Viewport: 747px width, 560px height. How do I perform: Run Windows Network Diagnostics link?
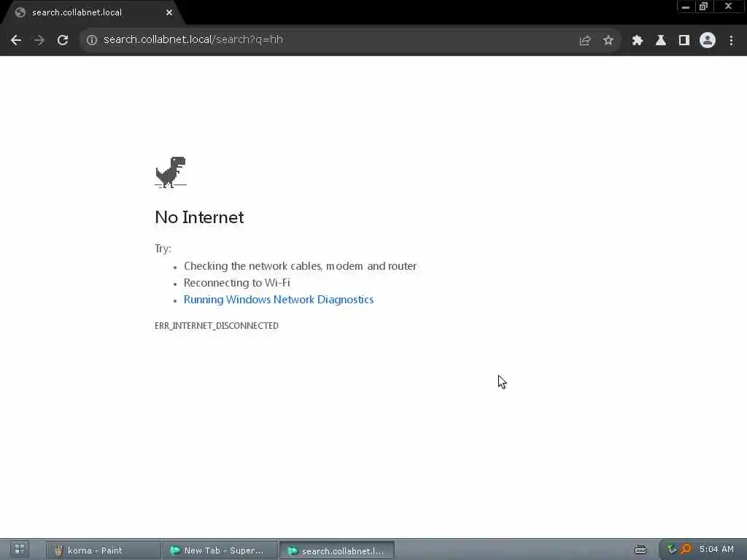coord(278,300)
